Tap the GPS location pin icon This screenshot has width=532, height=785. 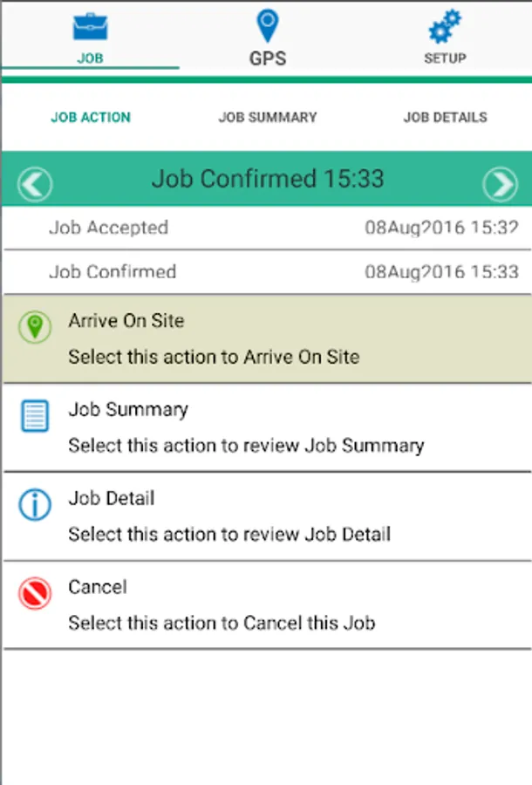[267, 25]
